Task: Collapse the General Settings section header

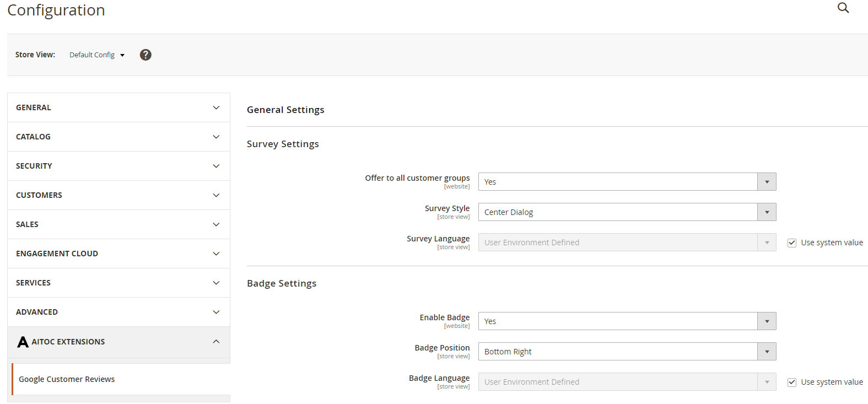Action: (x=285, y=110)
